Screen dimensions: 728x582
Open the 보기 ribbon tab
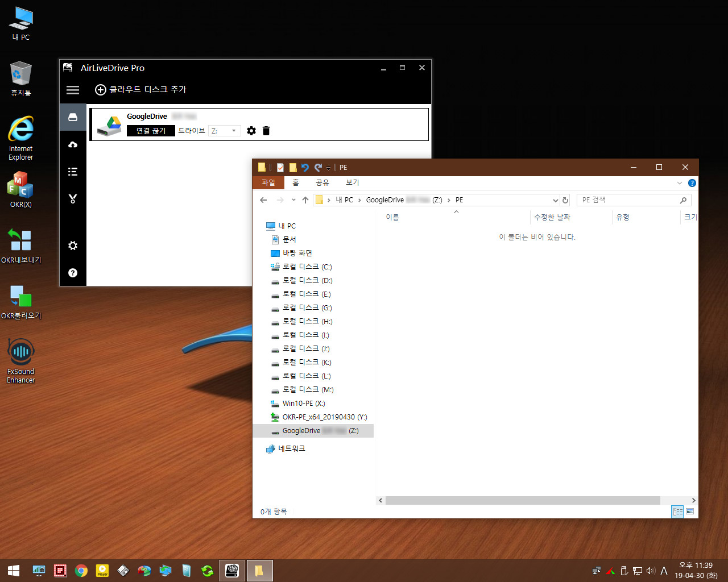click(353, 182)
